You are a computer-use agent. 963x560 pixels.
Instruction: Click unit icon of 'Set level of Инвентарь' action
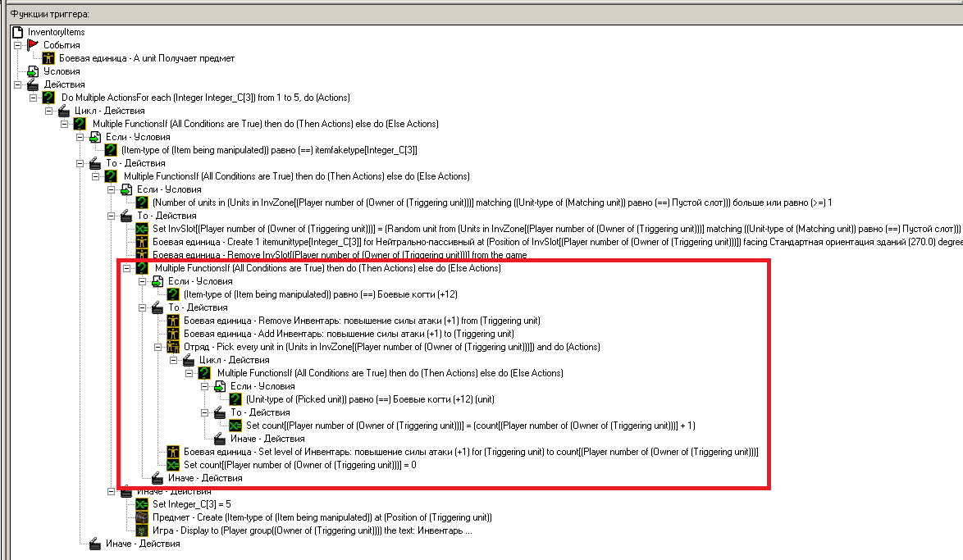pyautogui.click(x=173, y=452)
